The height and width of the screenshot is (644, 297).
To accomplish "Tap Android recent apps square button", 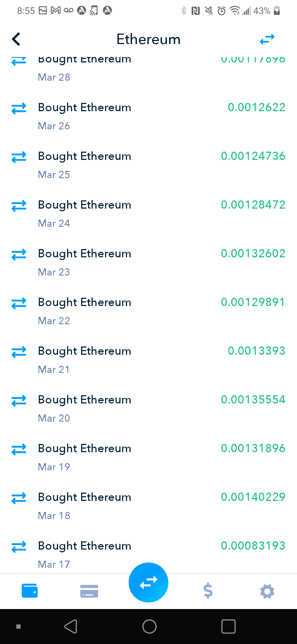I will (229, 627).
